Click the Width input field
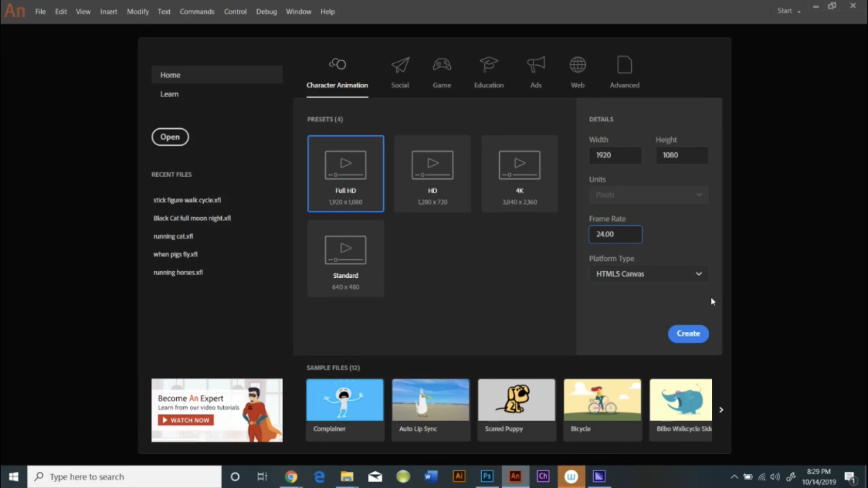Screen dimensions: 868x488 [x=616, y=156]
